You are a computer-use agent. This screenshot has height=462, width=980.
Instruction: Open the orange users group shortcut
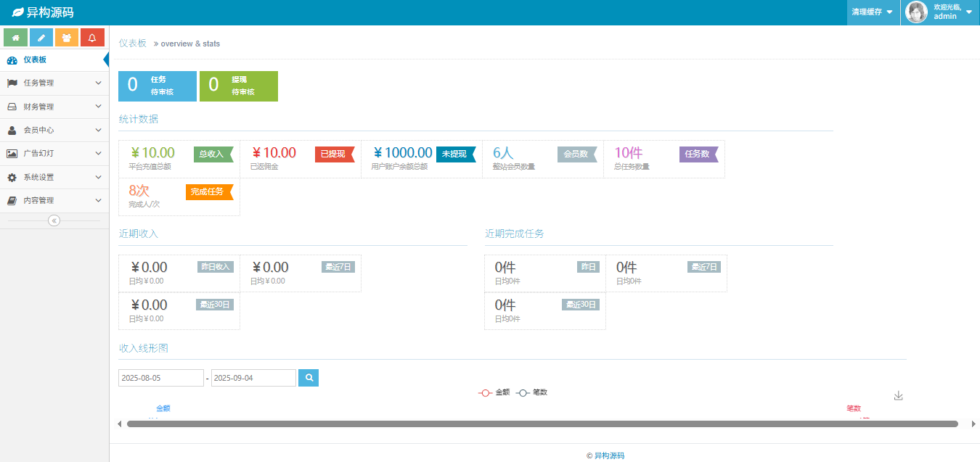66,38
